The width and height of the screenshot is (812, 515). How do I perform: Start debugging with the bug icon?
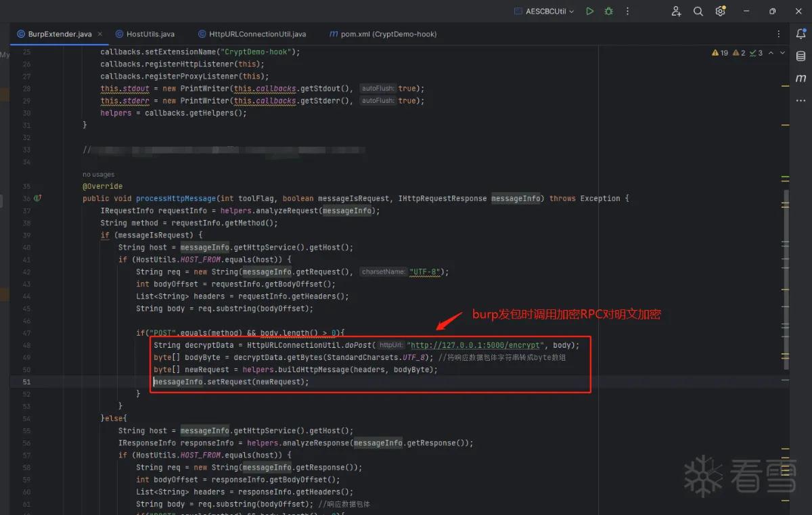coord(609,12)
